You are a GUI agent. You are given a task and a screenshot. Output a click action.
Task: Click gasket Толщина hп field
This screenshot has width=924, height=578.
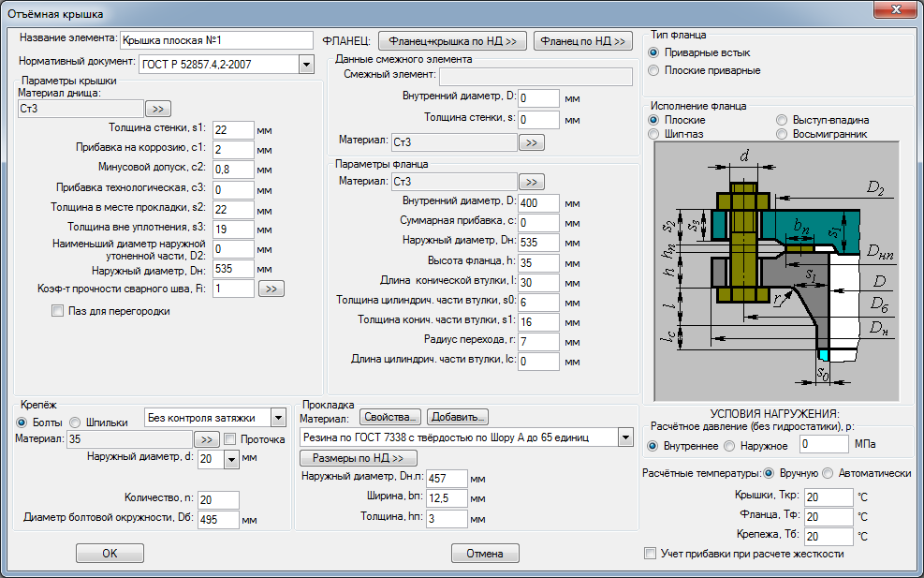pos(447,518)
